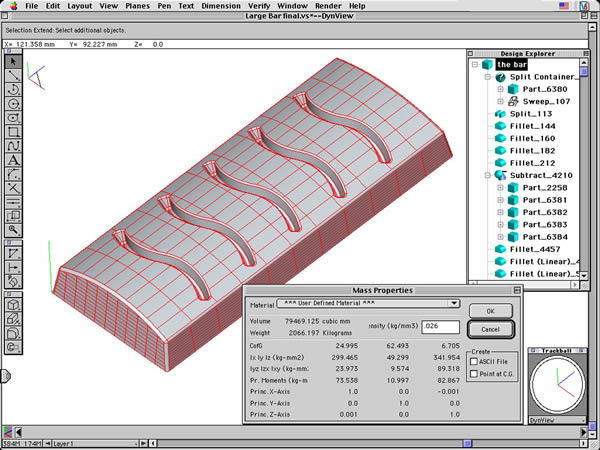The image size is (600, 450).
Task: Click the Sweep_107 icon in Design Explorer
Action: 513,101
